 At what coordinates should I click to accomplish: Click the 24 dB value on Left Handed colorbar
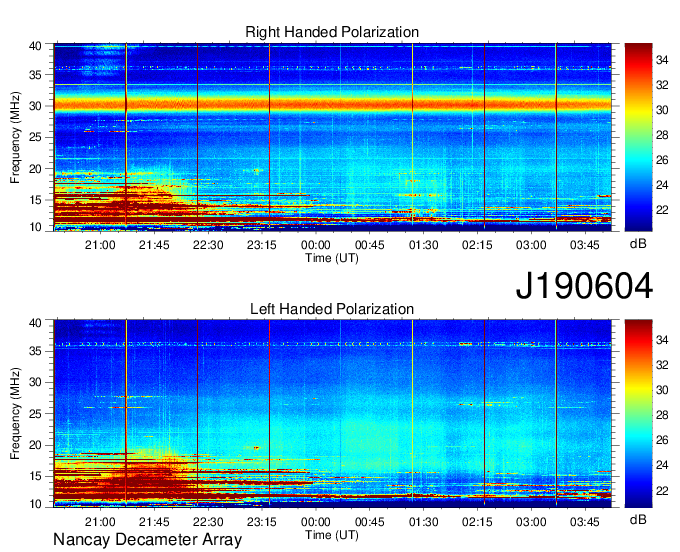[662, 465]
